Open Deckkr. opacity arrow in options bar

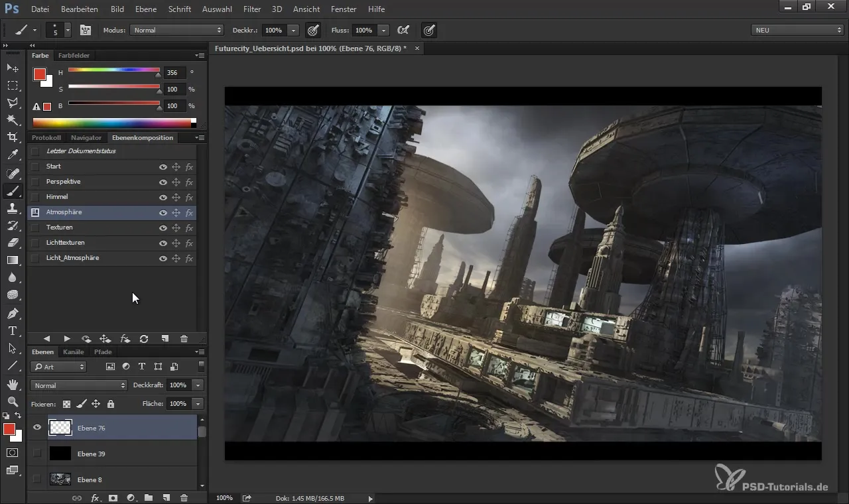pos(293,30)
